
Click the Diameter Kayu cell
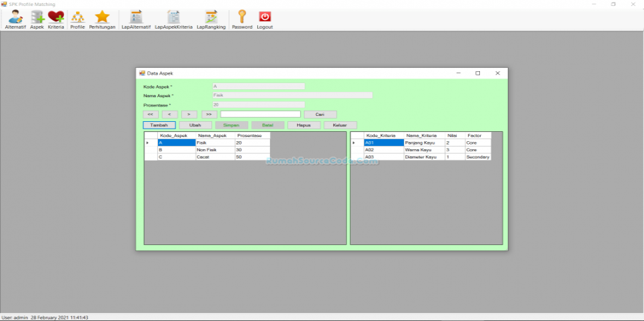point(425,157)
